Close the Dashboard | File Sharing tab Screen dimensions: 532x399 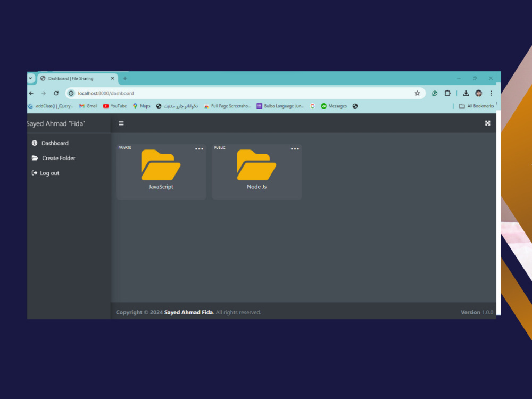pyautogui.click(x=112, y=78)
